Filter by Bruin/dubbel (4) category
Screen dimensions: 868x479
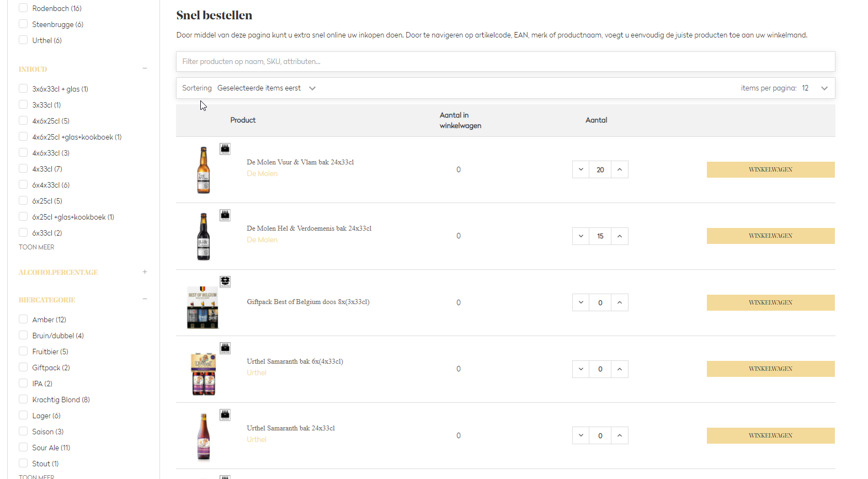(x=23, y=335)
